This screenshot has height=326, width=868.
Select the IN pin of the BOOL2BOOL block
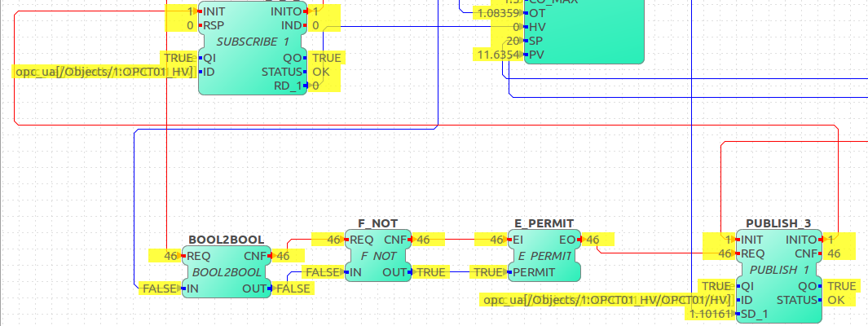click(192, 289)
